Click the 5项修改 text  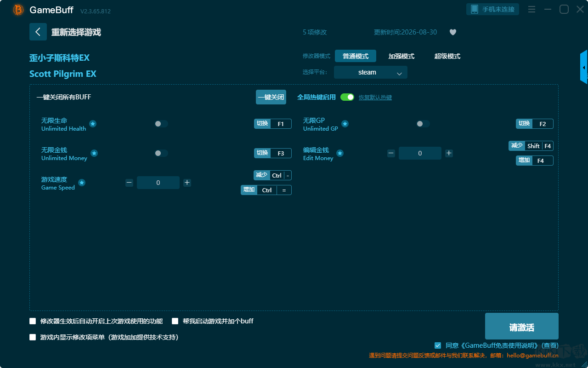pyautogui.click(x=315, y=32)
